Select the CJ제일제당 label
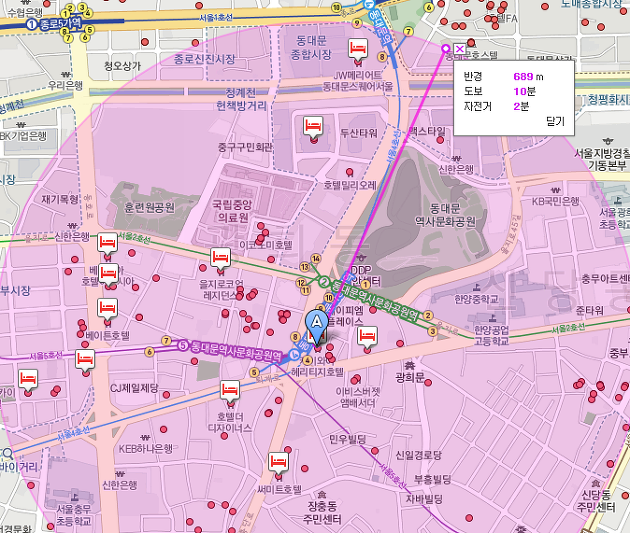630x533 pixels. point(134,388)
